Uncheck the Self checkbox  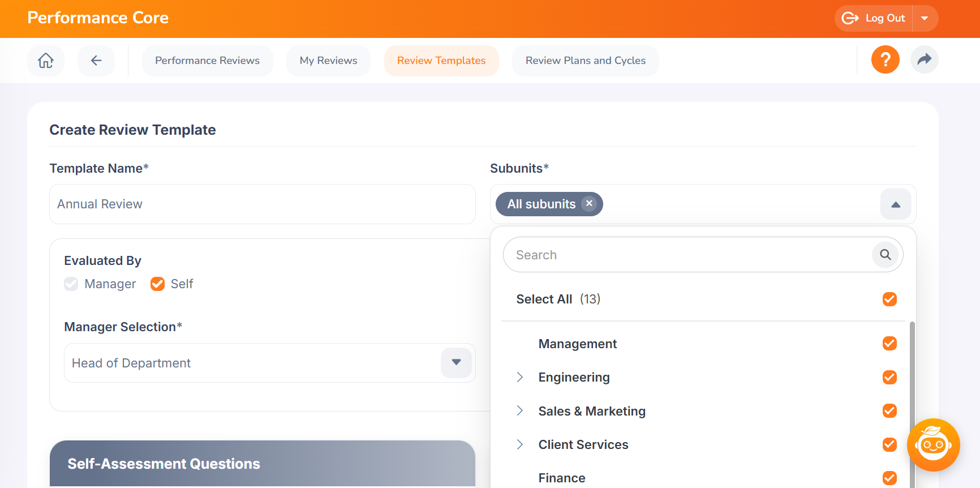[x=157, y=284]
